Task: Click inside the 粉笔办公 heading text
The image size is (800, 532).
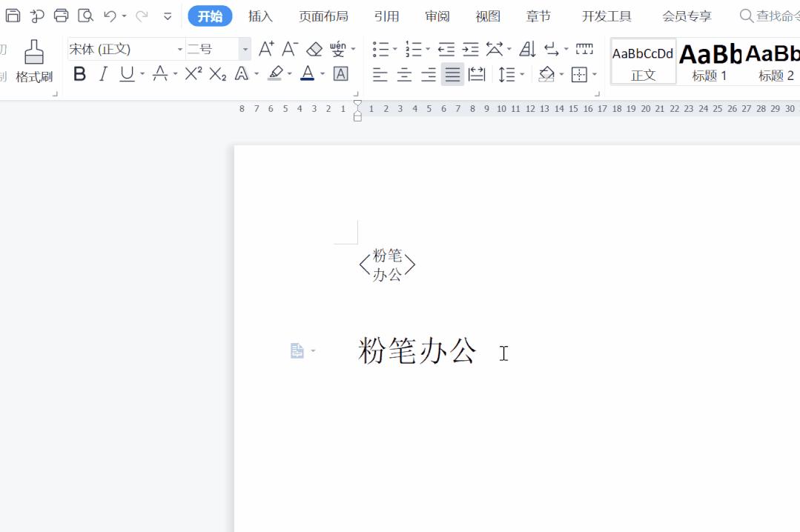Action: (x=415, y=353)
